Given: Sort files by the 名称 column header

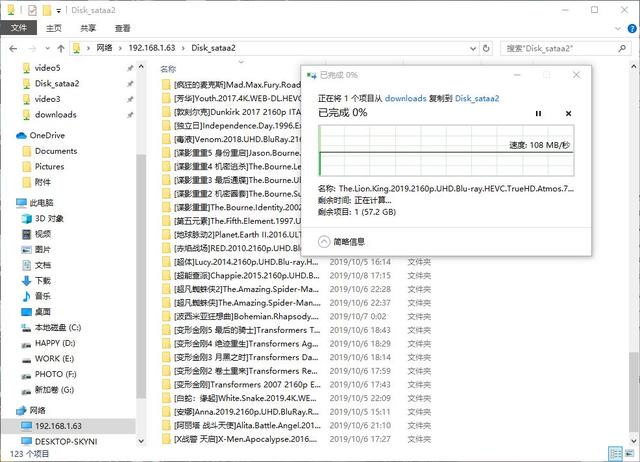Looking at the screenshot, I should [168, 69].
